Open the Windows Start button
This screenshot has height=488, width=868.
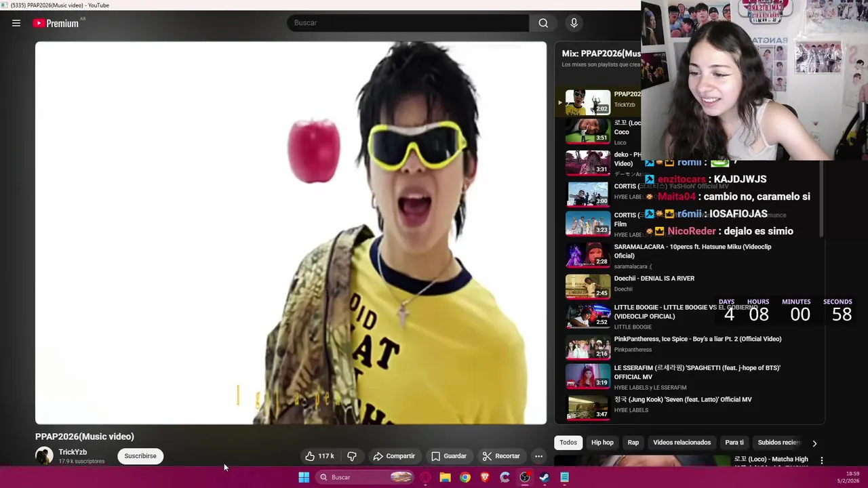coord(304,477)
